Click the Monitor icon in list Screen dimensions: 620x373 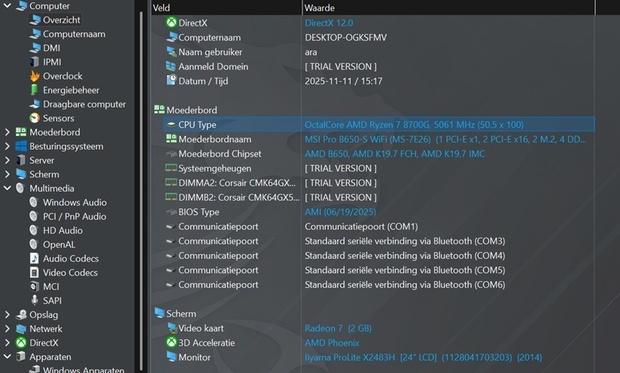[171, 357]
